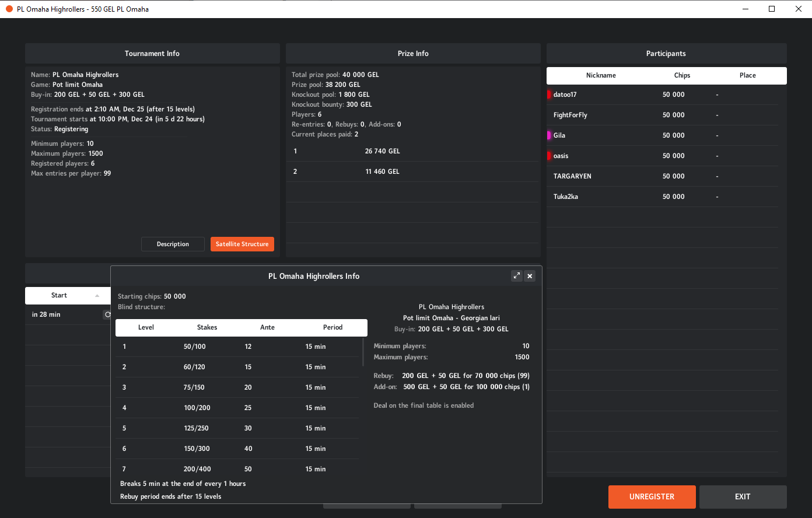Viewport: 812px width, 518px height.
Task: Open the Satellite Structure view
Action: click(242, 244)
